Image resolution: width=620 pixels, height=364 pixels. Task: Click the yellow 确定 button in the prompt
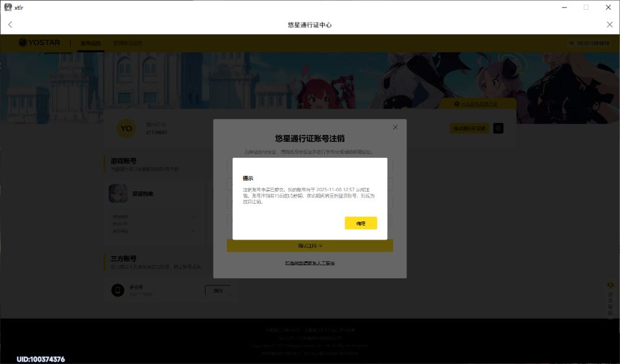[361, 223]
